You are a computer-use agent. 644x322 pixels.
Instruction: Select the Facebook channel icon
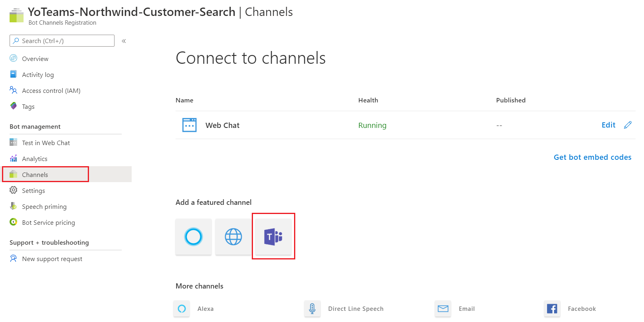(x=552, y=309)
